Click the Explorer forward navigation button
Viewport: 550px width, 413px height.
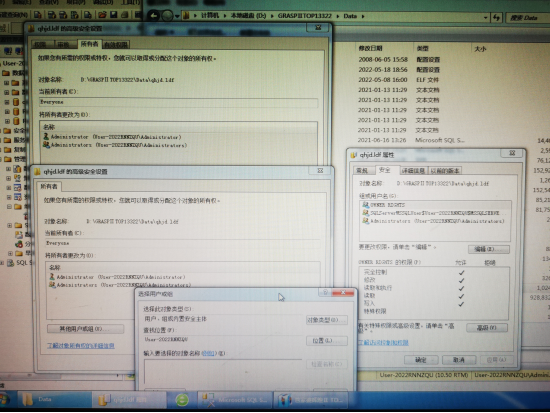[167, 15]
